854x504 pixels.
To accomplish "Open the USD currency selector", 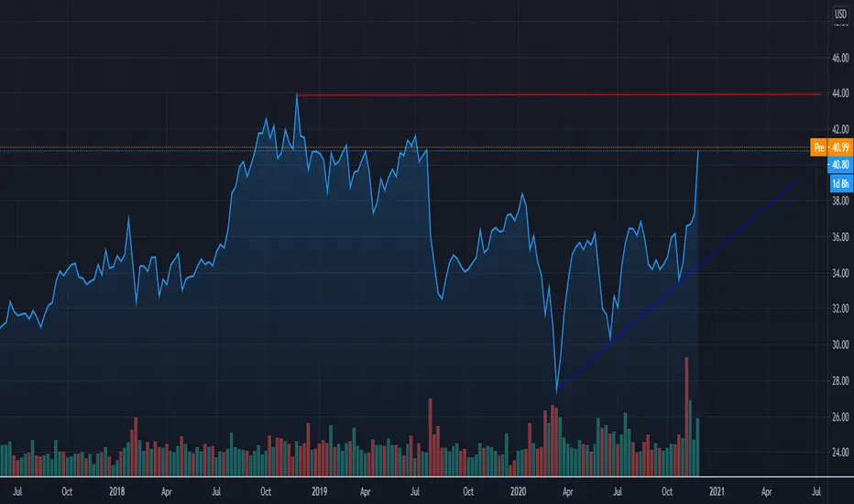I will pos(840,14).
